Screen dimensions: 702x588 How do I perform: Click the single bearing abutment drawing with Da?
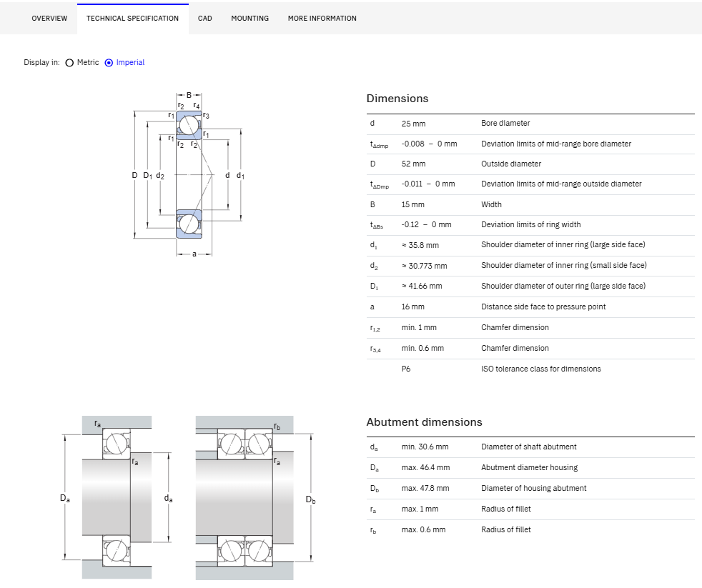point(117,497)
